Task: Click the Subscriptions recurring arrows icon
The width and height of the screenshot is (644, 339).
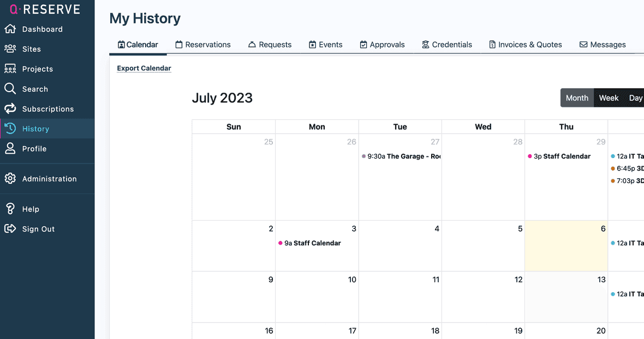Action: pos(10,108)
